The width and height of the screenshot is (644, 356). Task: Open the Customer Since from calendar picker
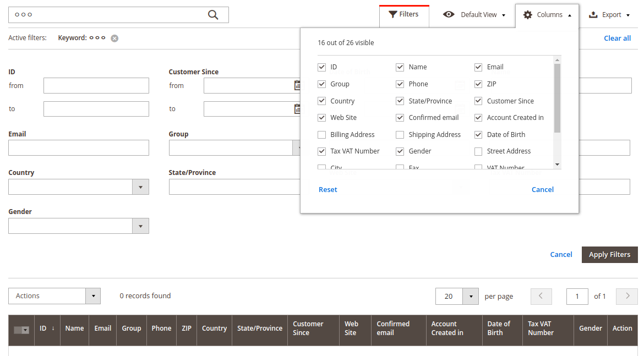click(297, 85)
